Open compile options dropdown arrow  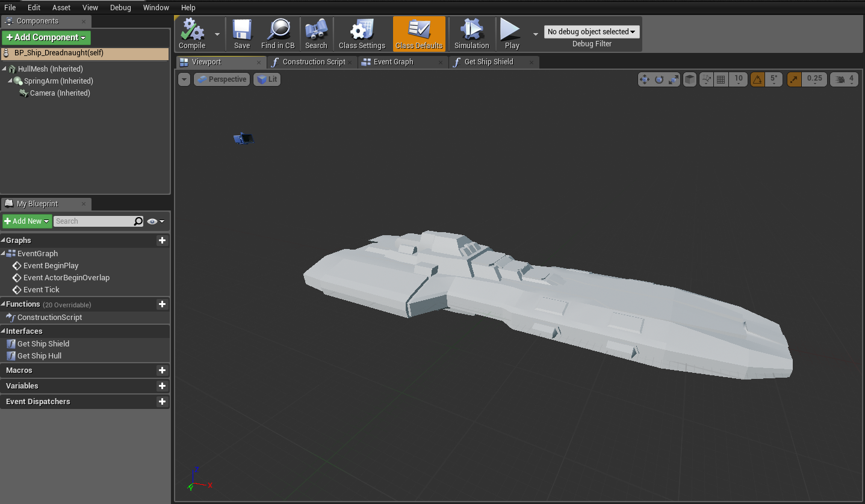217,34
